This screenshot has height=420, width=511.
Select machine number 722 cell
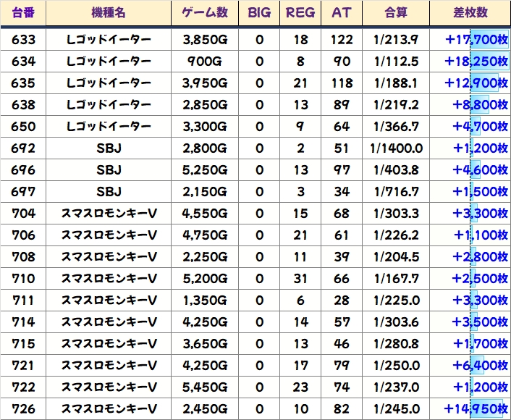coord(23,387)
